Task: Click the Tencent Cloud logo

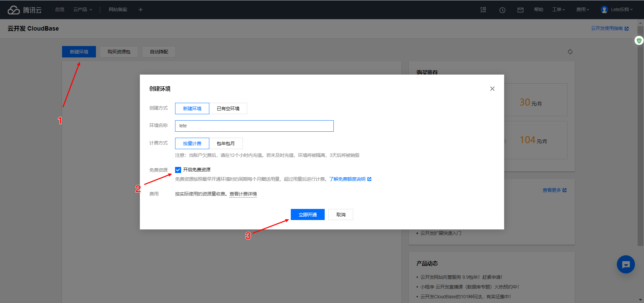Action: [24, 10]
